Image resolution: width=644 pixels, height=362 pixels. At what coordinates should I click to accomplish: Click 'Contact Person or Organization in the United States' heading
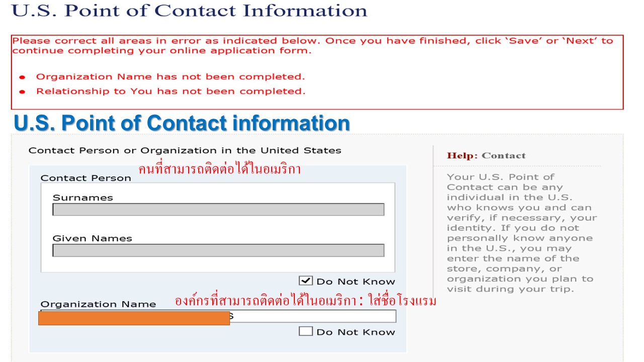pyautogui.click(x=185, y=150)
